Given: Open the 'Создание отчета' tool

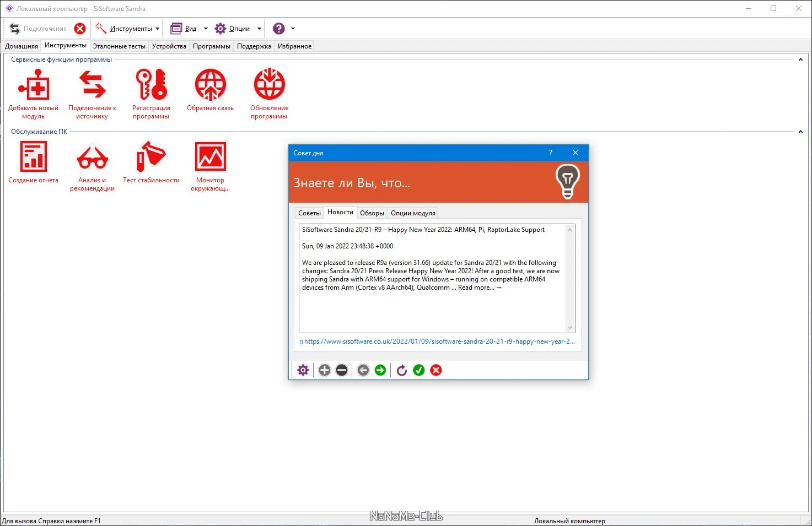Looking at the screenshot, I should 33,160.
